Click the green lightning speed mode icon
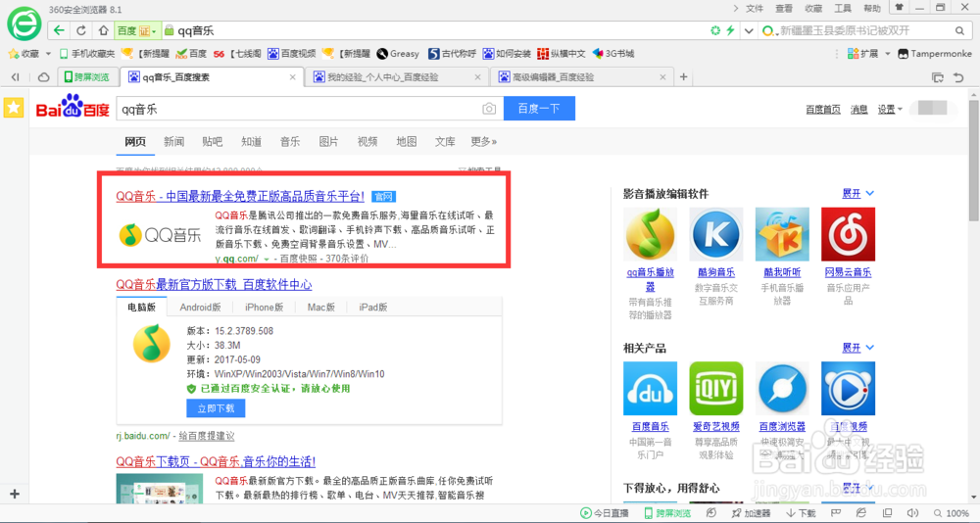Viewport: 980px width, 523px height. pyautogui.click(x=730, y=30)
